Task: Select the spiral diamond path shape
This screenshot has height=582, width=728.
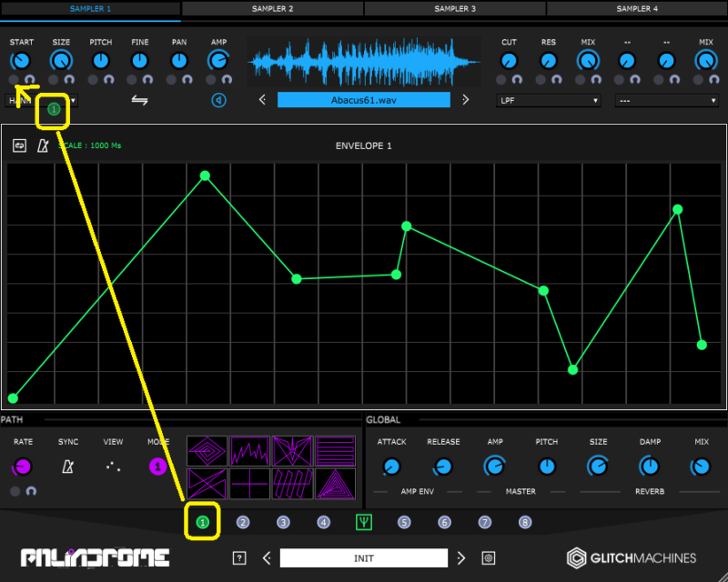Action: [207, 451]
